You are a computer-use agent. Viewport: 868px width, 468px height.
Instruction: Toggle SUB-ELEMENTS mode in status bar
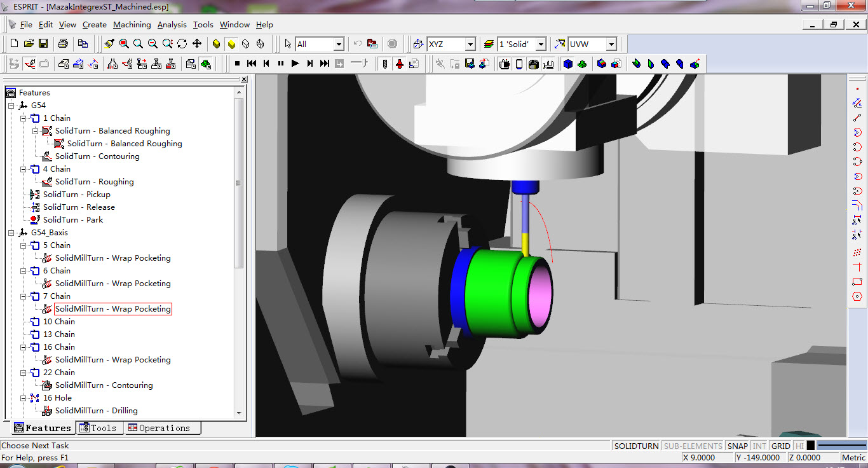pyautogui.click(x=693, y=446)
